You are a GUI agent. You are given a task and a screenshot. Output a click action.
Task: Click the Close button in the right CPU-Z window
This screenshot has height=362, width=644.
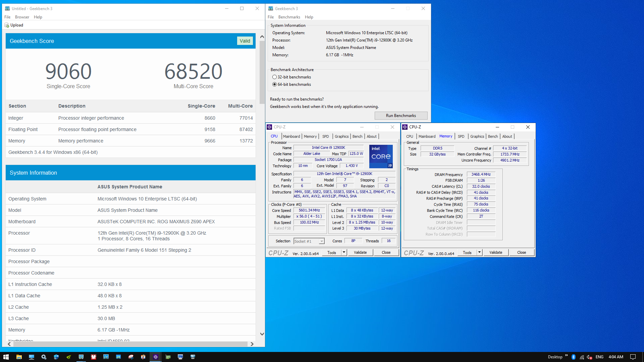[x=522, y=252]
